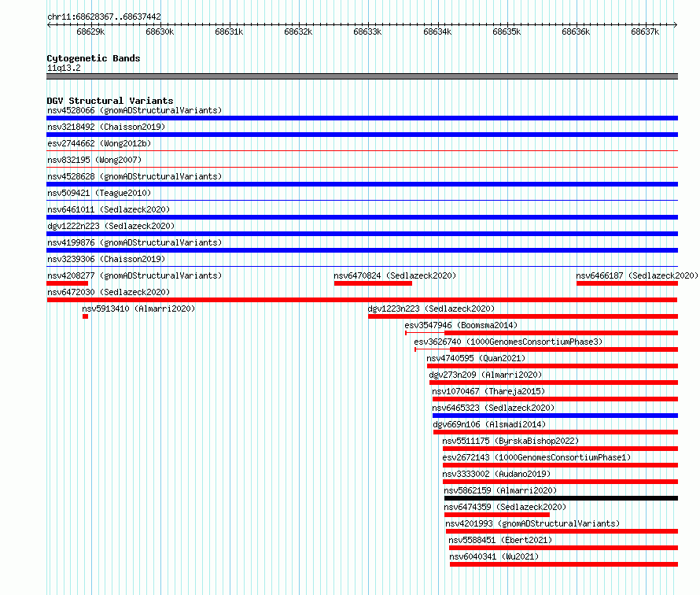Select dgv1223n223 (Sedlazeck2020) label
Screen dimensions: 700x595
tap(431, 309)
